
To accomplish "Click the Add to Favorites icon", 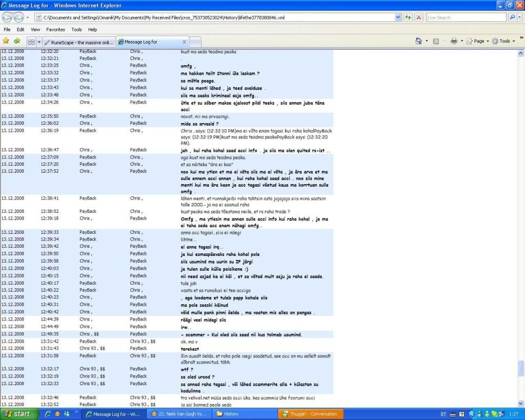I will point(17,41).
